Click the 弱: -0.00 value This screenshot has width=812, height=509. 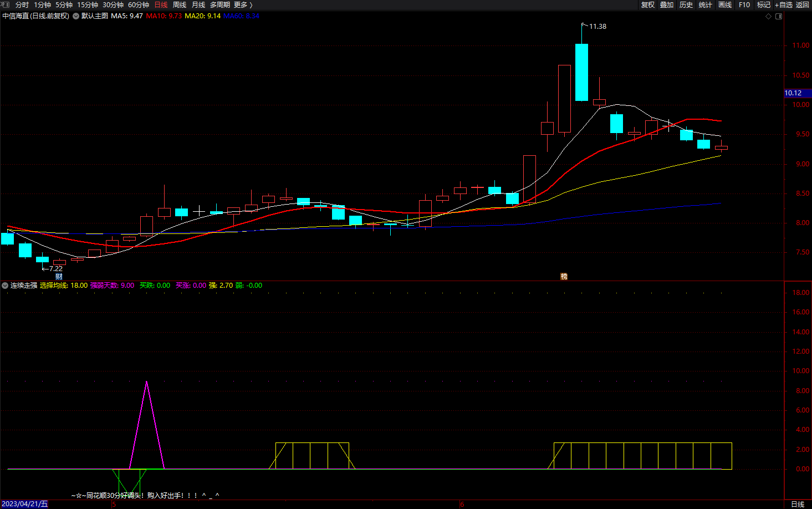249,286
